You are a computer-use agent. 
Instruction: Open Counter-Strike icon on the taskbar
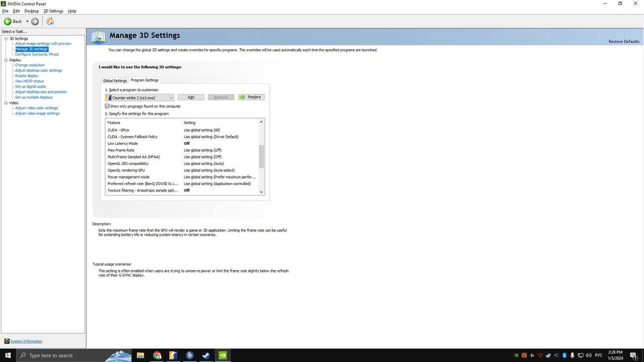click(173, 355)
